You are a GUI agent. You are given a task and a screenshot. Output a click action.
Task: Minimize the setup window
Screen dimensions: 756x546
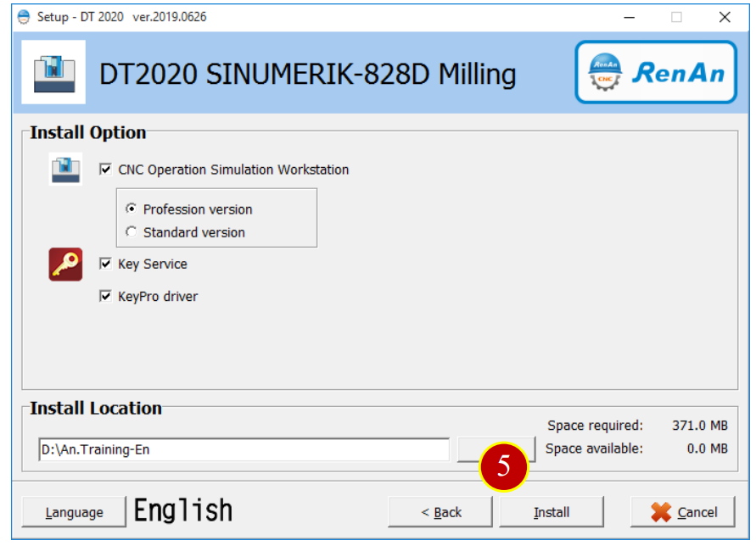point(630,17)
